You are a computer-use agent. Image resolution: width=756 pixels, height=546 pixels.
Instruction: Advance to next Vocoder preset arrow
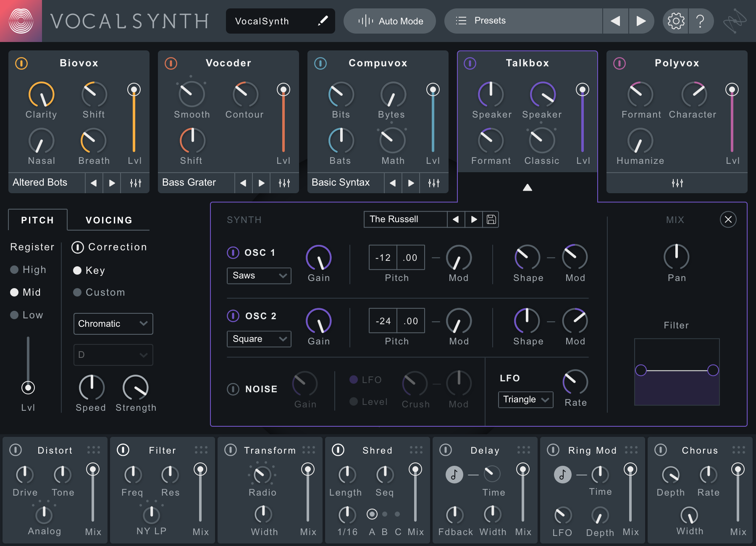pos(261,183)
